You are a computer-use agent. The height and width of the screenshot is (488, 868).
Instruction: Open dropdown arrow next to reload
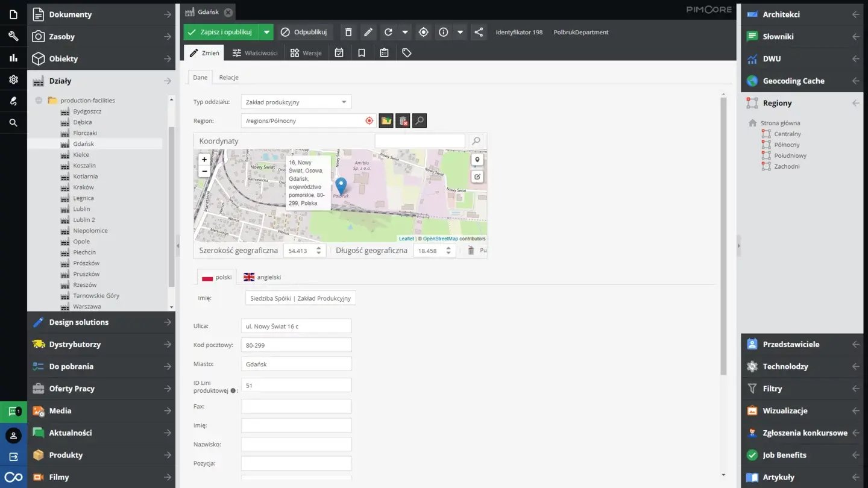pyautogui.click(x=405, y=32)
